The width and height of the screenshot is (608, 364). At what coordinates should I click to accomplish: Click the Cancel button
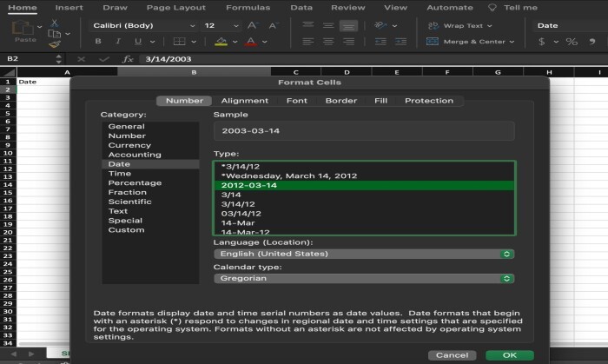(453, 355)
